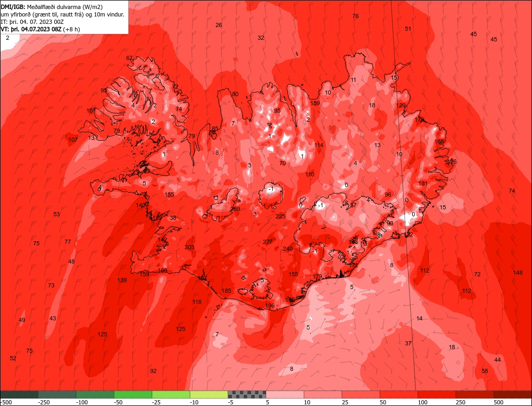
Task: Click the '-25' label on the color scale
Action: point(157,402)
